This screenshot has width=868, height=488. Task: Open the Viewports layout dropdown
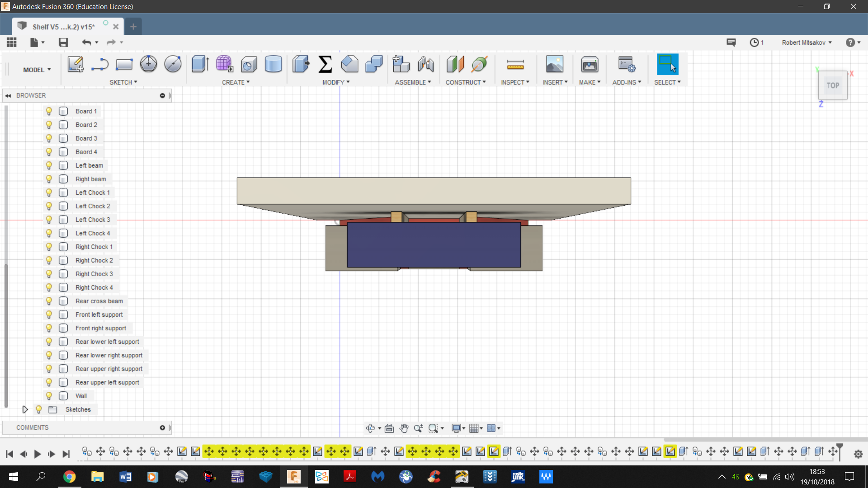(x=493, y=428)
